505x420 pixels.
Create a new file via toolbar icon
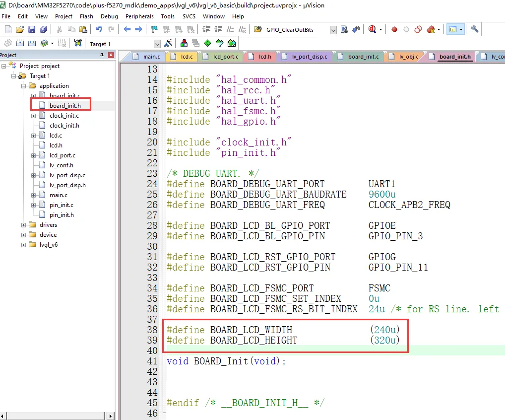pyautogui.click(x=8, y=29)
